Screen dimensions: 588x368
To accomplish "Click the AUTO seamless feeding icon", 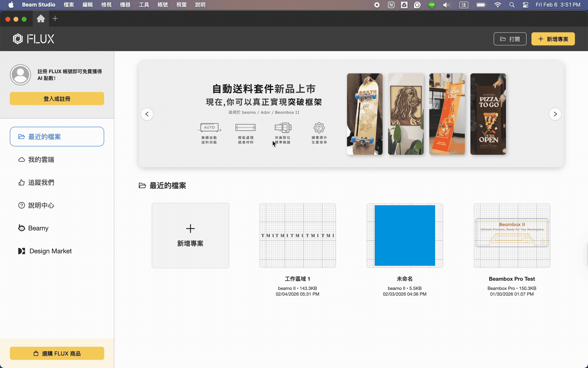I will (209, 127).
